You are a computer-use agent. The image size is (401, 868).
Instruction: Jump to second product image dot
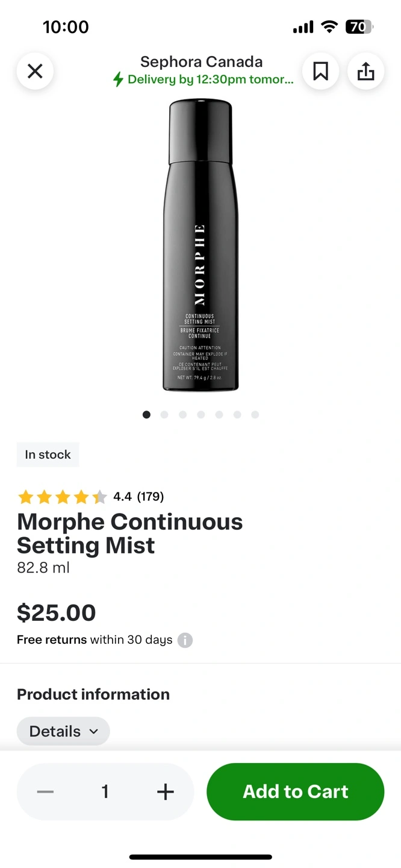tap(164, 415)
